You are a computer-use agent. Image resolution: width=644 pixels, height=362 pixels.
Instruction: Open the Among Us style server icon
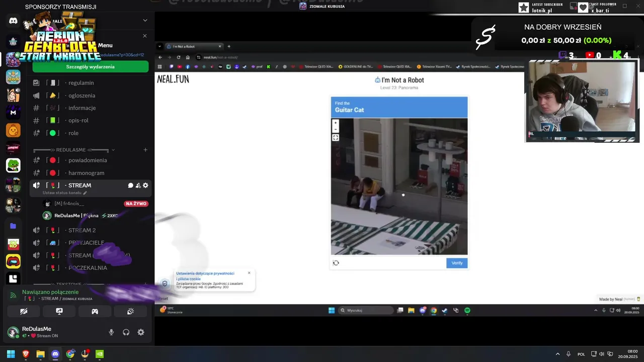pos(13,261)
